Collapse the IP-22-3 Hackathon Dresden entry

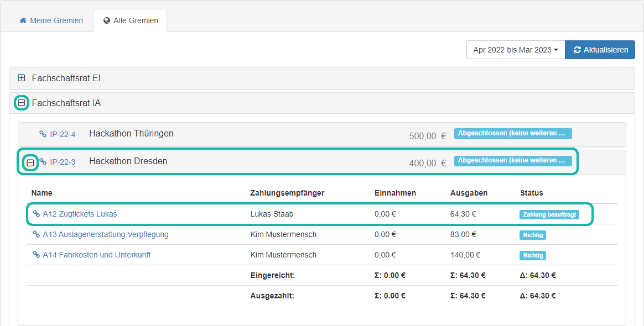click(30, 162)
